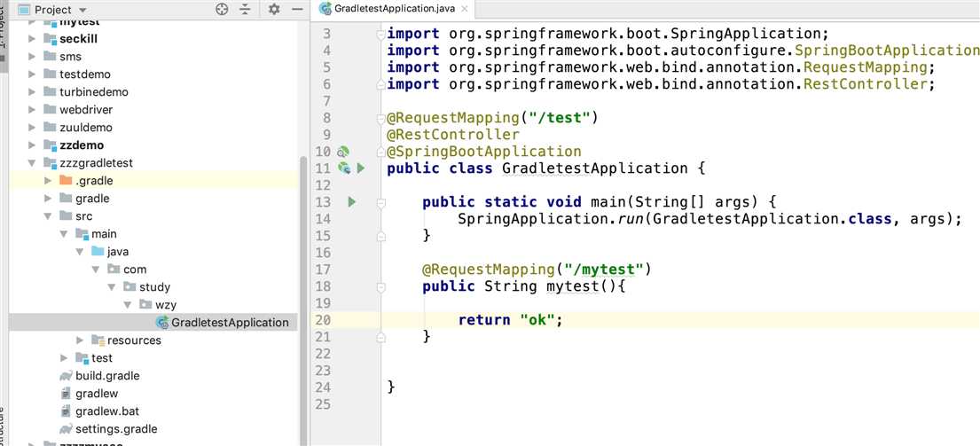
Task: Expand the zzdemo module
Action: click(x=32, y=145)
